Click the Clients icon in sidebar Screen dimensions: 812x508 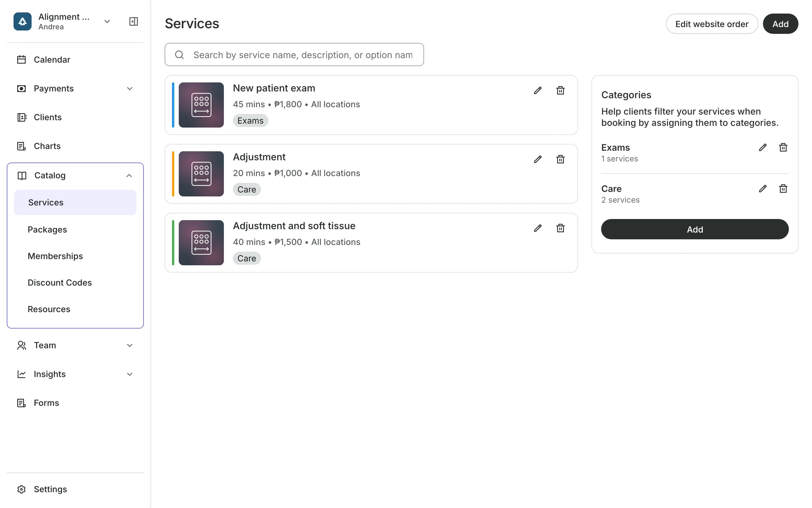pyautogui.click(x=21, y=117)
